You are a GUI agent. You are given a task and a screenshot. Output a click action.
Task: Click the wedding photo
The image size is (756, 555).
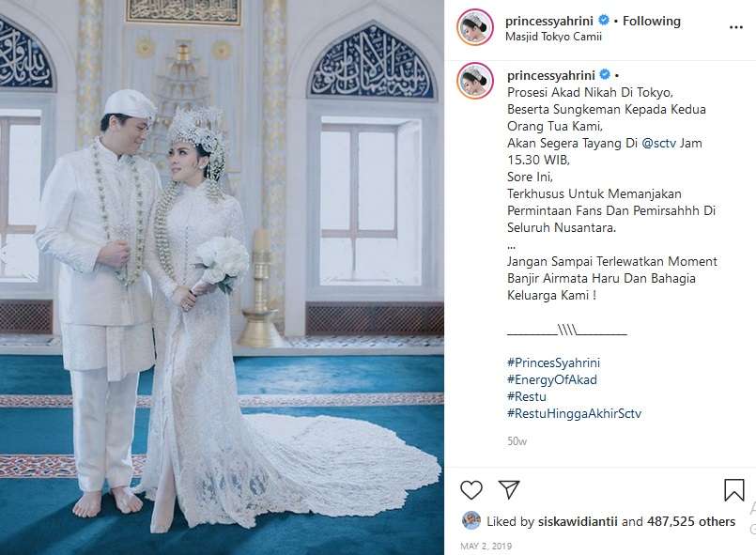[x=222, y=277]
